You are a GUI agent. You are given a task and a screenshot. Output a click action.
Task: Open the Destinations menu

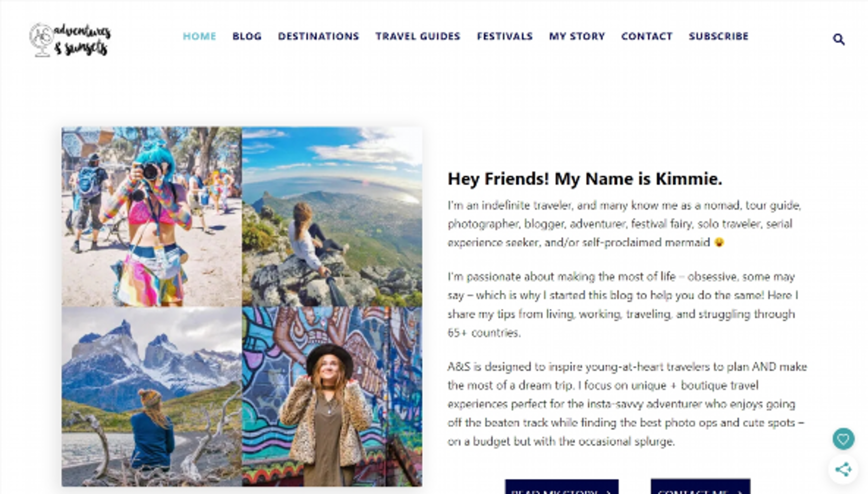tap(319, 36)
